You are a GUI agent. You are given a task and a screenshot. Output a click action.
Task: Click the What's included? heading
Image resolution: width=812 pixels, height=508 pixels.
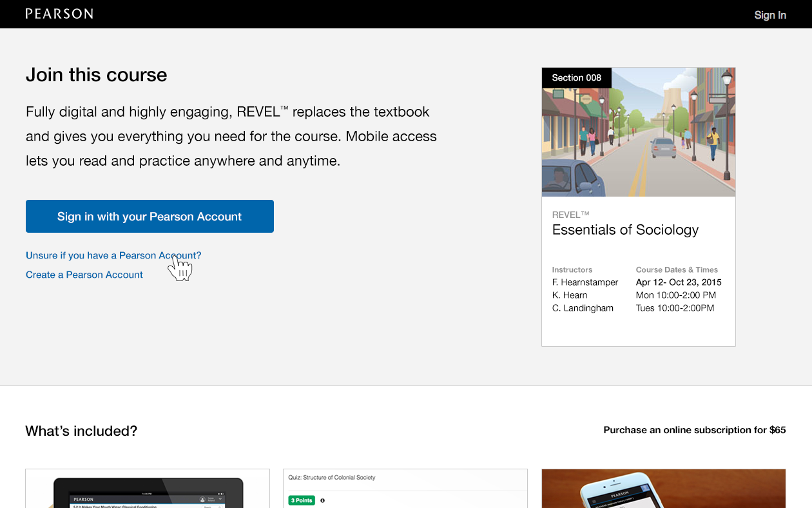81,431
